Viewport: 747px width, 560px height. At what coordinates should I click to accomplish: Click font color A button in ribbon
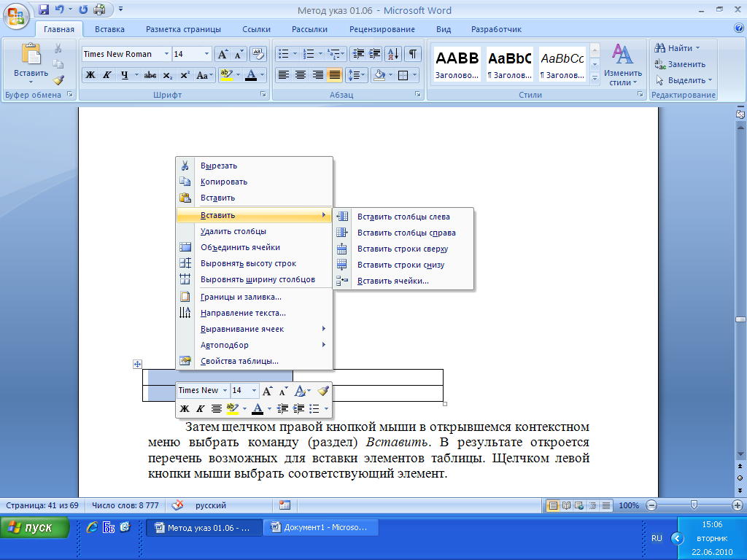tap(251, 75)
